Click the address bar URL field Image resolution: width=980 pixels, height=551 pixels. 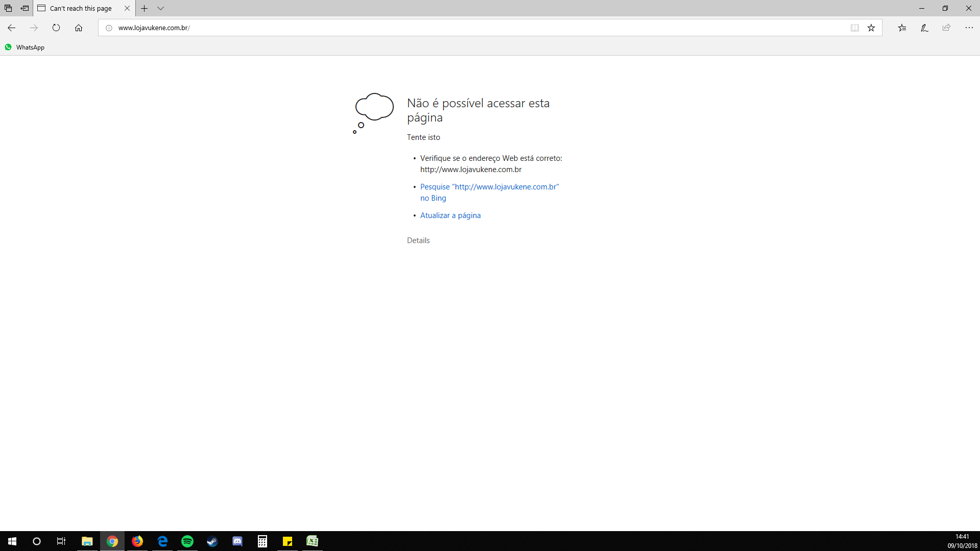coord(460,28)
